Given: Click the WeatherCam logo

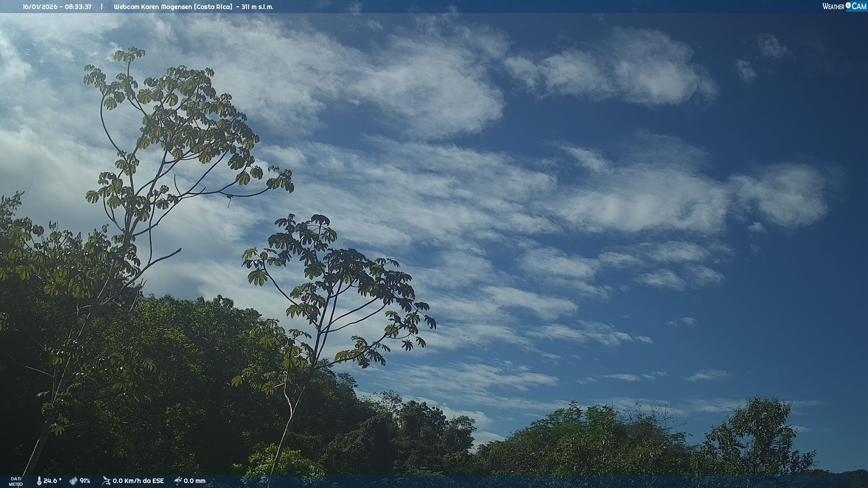Looking at the screenshot, I should pyautogui.click(x=844, y=6).
